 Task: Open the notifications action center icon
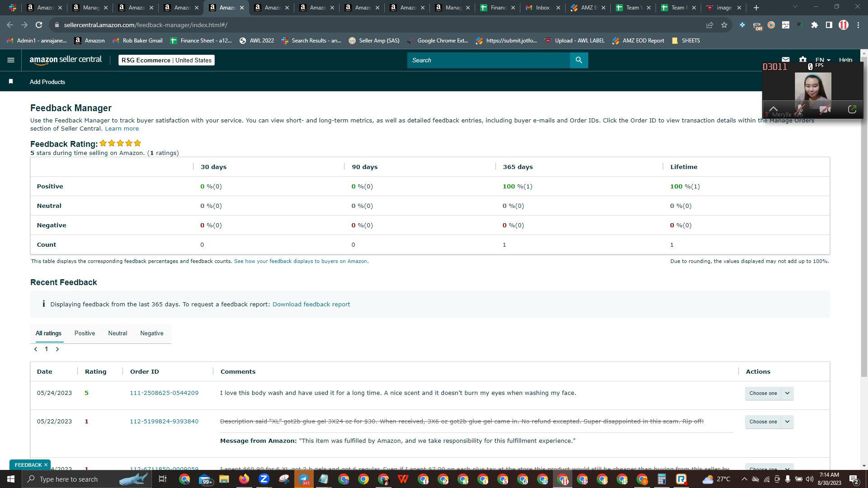pyautogui.click(x=854, y=479)
